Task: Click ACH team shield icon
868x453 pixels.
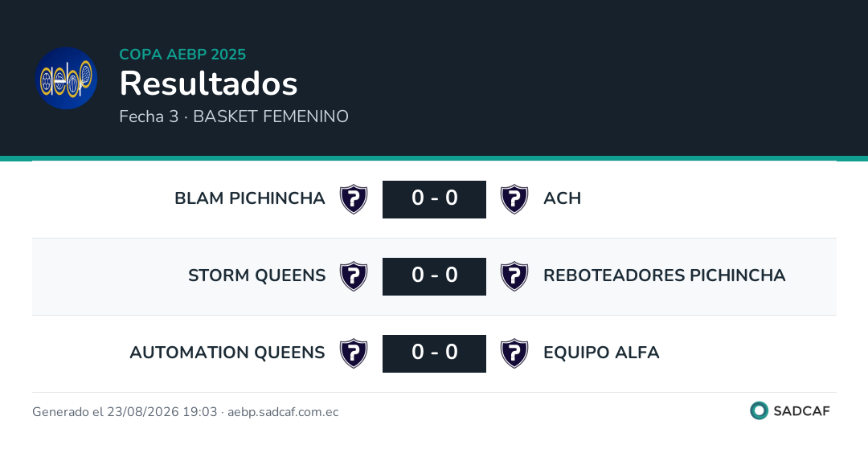Action: (514, 199)
